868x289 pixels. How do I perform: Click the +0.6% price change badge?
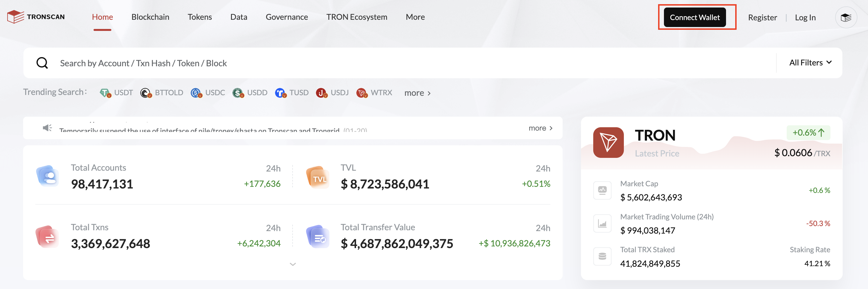(808, 133)
